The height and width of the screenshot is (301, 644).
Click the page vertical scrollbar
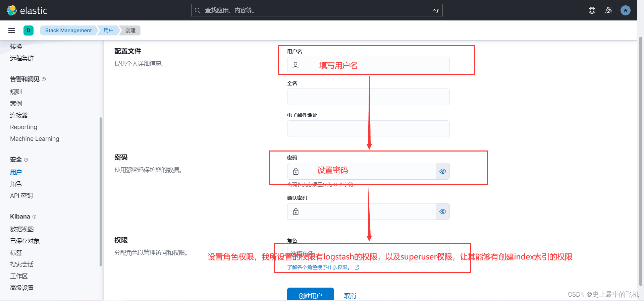tap(641, 161)
